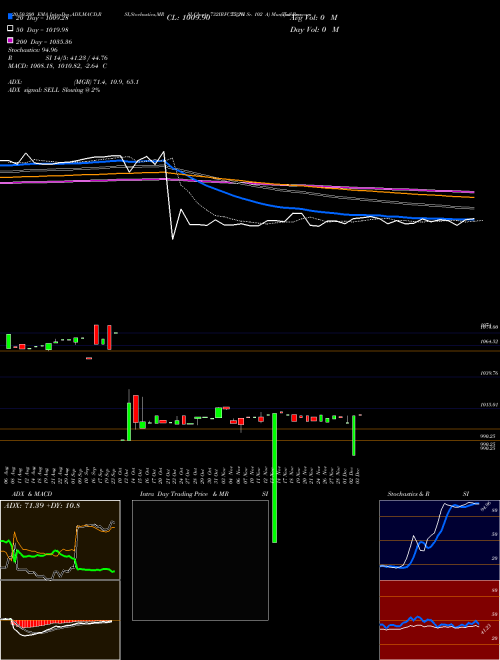
Task: Open the blue Stochastics chart panel
Action: (439, 540)
